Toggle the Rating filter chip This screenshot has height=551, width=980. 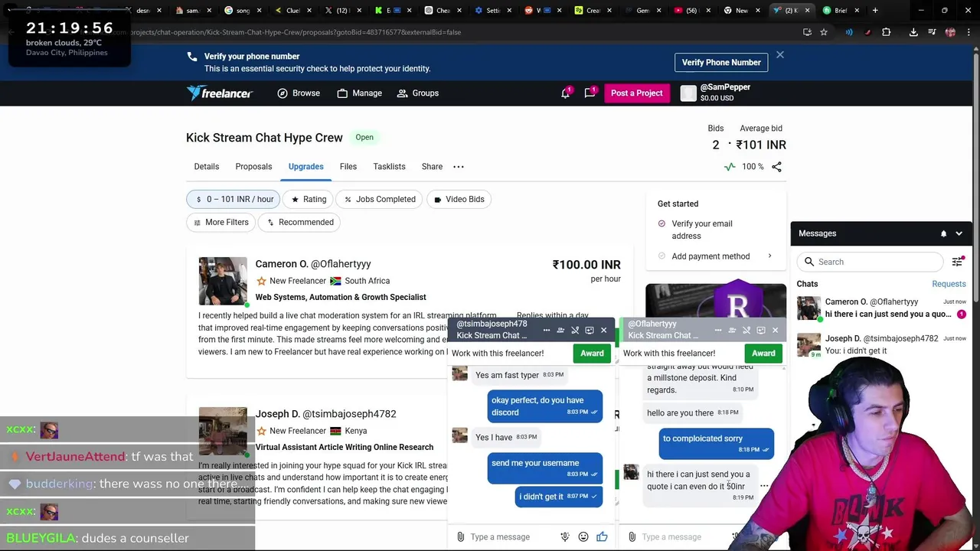[x=308, y=199]
